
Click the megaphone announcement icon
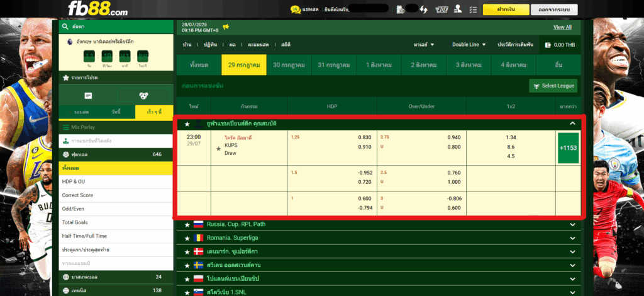pyautogui.click(x=226, y=27)
